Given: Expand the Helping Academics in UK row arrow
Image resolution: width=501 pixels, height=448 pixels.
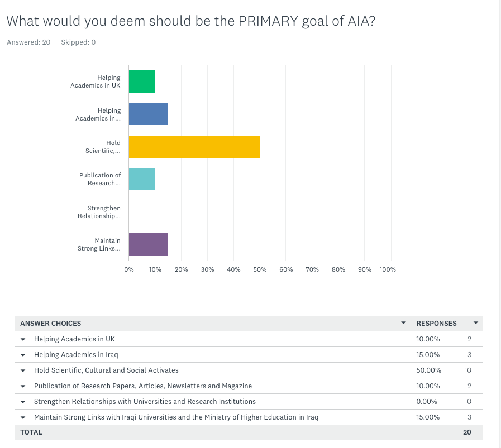Looking at the screenshot, I should tap(23, 339).
